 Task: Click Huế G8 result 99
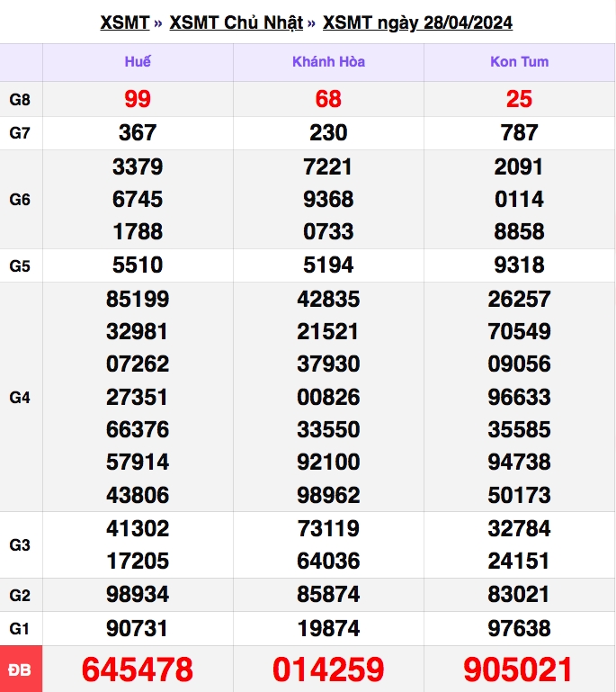click(x=138, y=99)
